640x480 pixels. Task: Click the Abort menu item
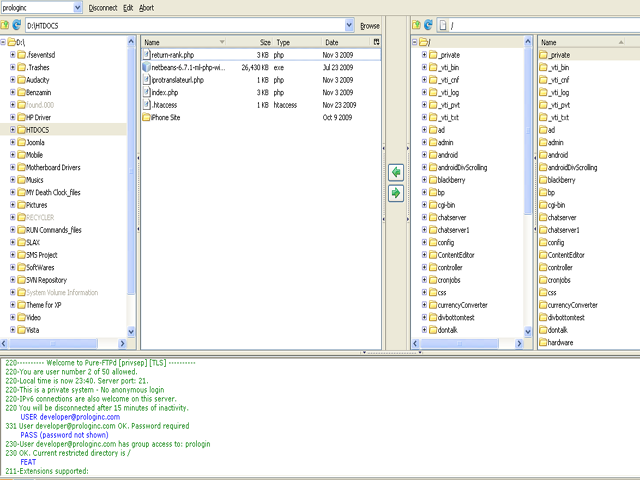147,7
